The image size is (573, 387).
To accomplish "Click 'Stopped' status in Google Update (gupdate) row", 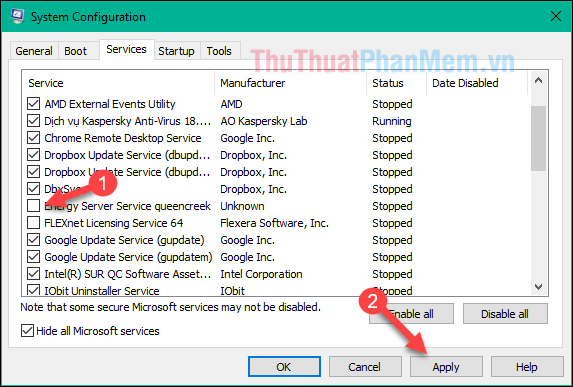I will (x=392, y=240).
